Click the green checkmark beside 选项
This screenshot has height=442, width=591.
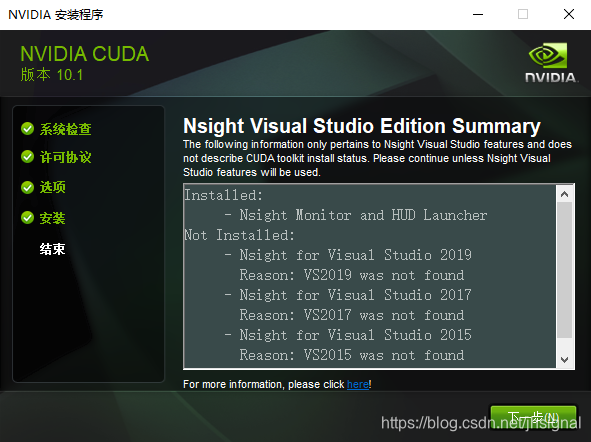28,187
